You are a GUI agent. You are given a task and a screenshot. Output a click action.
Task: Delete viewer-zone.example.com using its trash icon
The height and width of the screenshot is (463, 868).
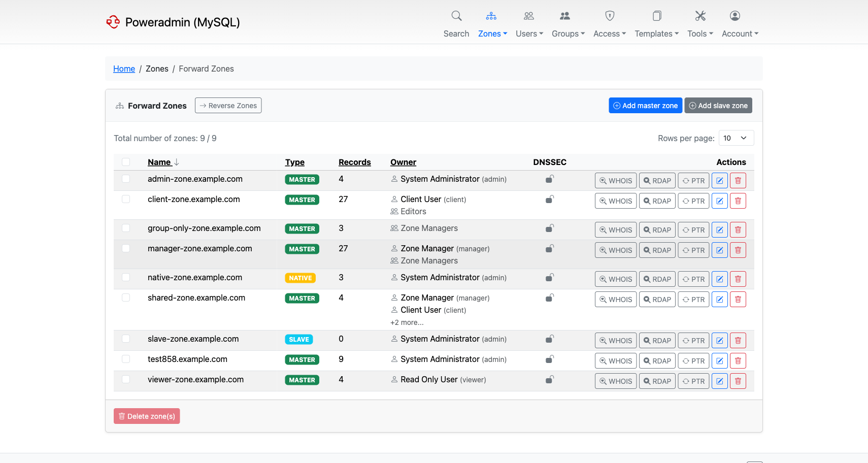tap(738, 381)
